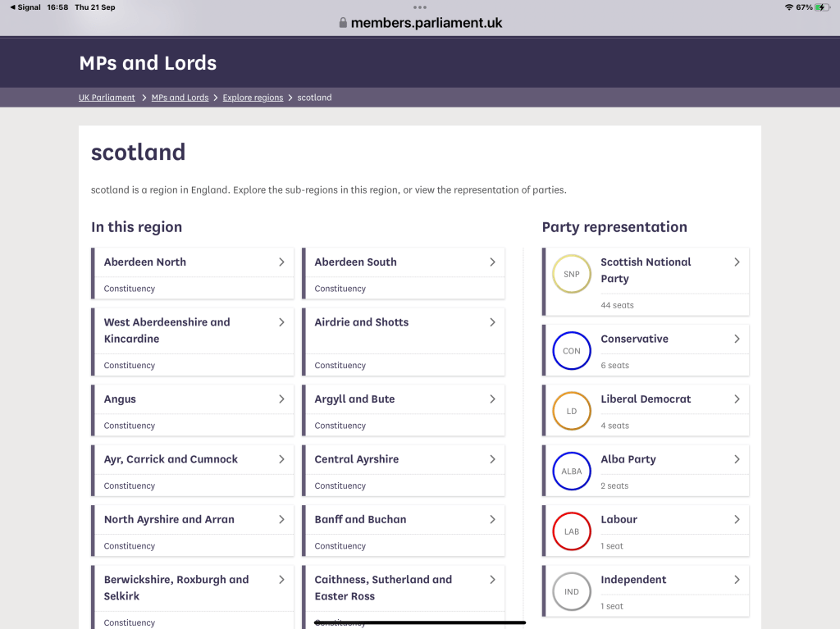Click the MPs and Lords header title
Screen dimensions: 840x629
[x=148, y=63]
